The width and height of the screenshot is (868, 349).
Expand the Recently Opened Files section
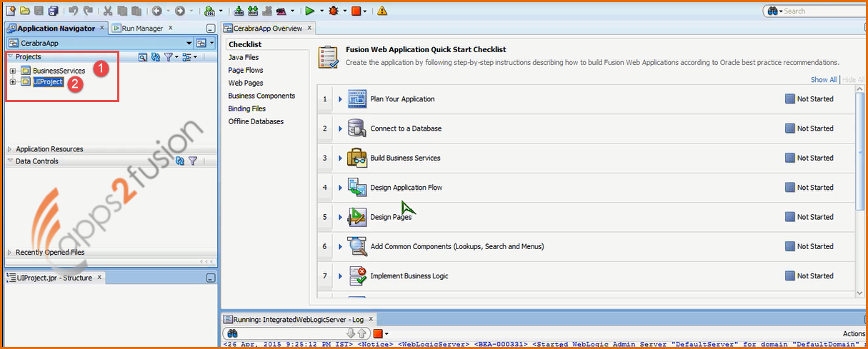[10, 253]
